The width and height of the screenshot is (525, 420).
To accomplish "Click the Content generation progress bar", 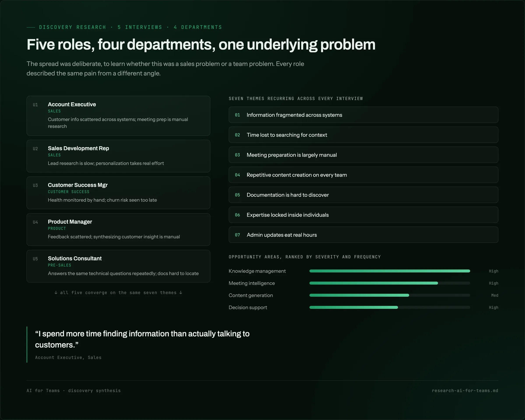I will [x=390, y=295].
